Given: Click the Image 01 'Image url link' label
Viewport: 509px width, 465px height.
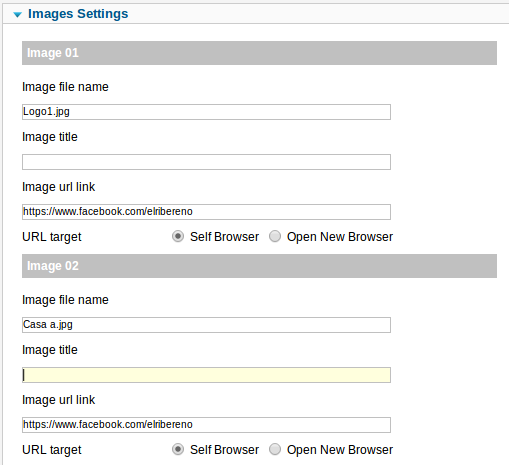Looking at the screenshot, I should pos(59,187).
